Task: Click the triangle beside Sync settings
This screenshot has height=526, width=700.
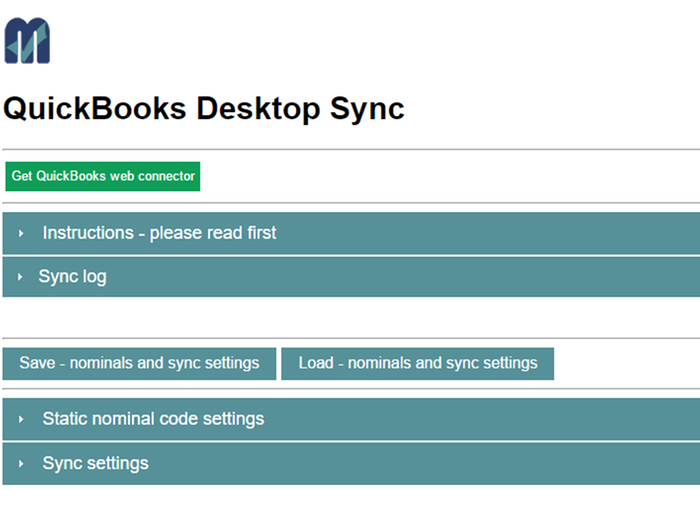Action: tap(21, 464)
